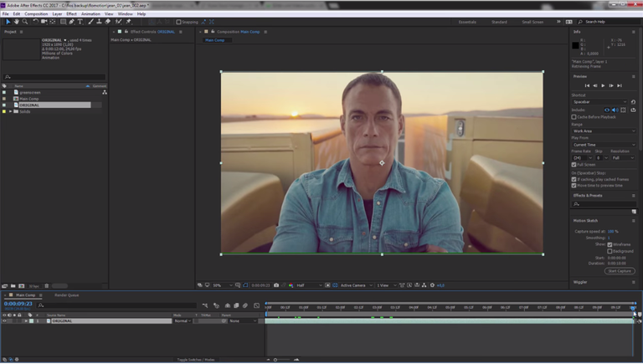Switch to Essentials workspace

(467, 22)
